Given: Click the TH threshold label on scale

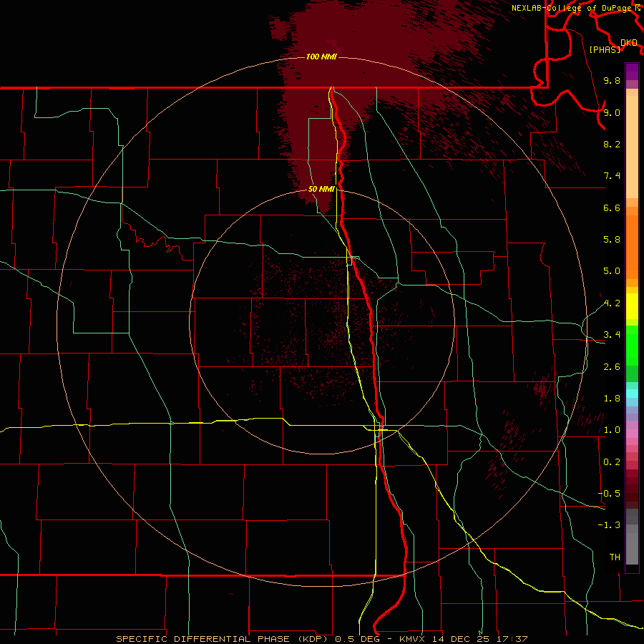Looking at the screenshot, I should coord(615,557).
